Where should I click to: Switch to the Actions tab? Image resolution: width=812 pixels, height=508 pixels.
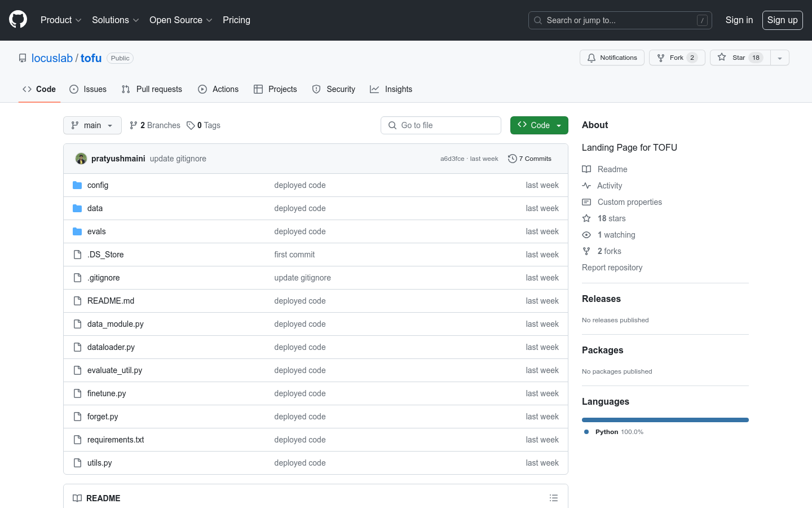pyautogui.click(x=218, y=89)
